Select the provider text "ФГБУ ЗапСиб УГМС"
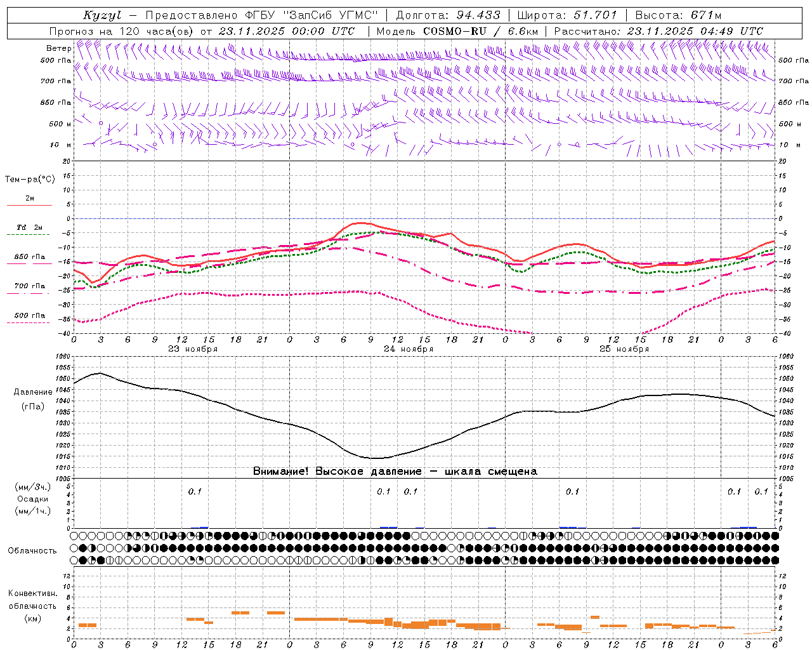Viewport: 812px width, 650px height. click(x=311, y=15)
